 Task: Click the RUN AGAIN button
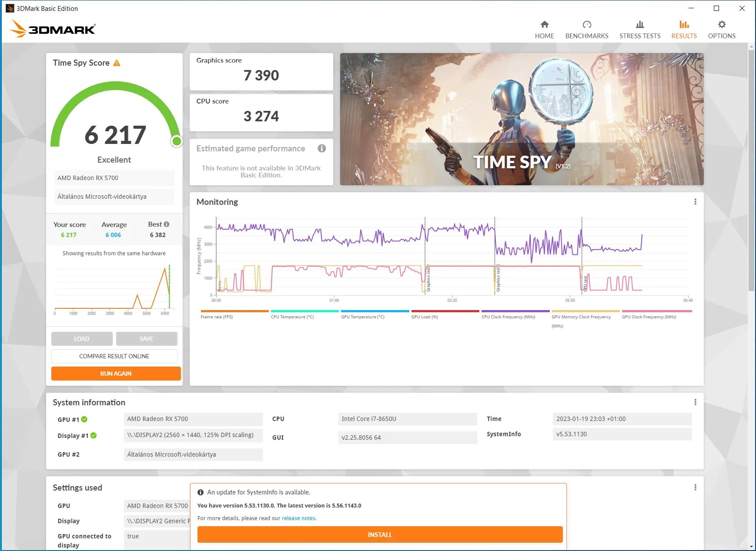pos(116,374)
